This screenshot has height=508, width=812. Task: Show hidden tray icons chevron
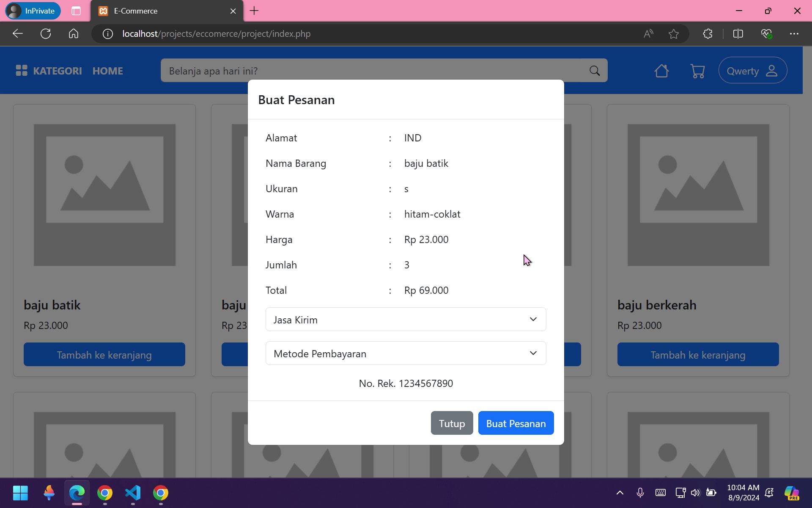[x=620, y=493]
